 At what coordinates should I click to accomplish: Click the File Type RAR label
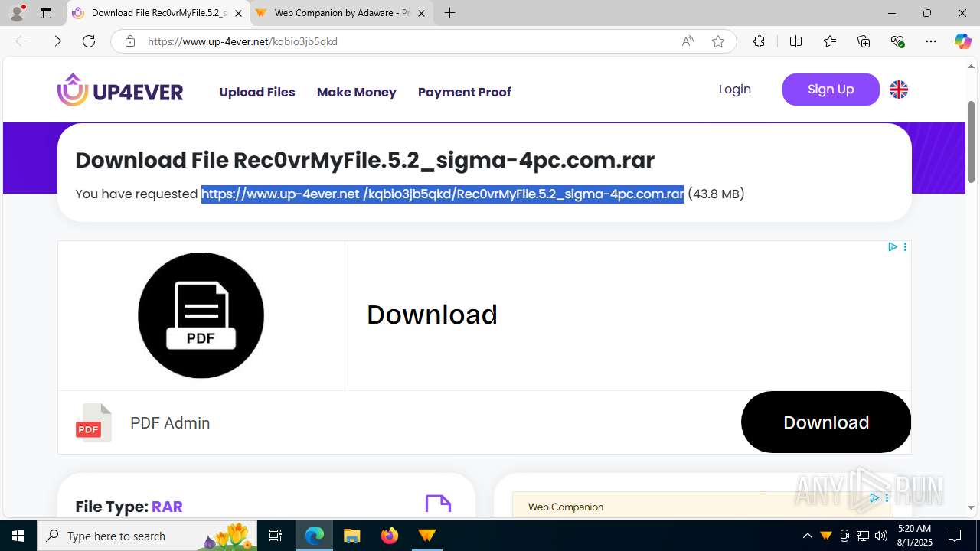point(129,507)
